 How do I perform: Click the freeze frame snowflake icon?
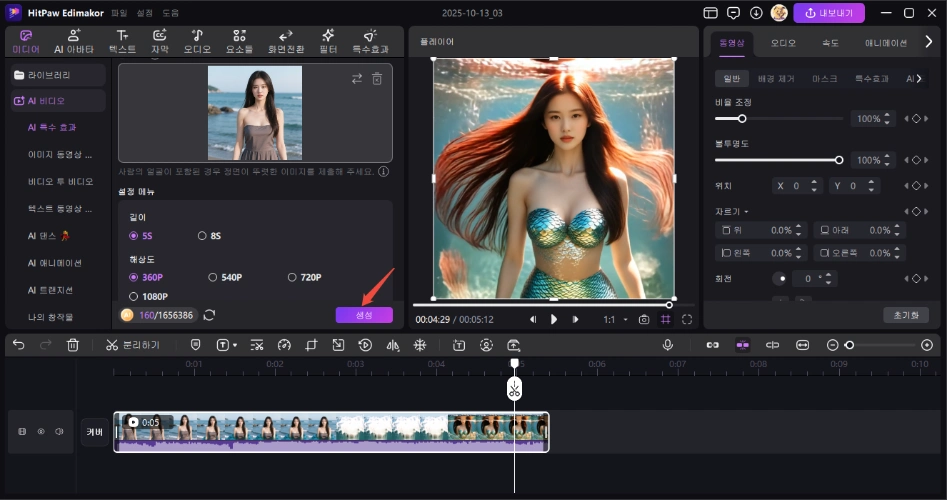[420, 345]
